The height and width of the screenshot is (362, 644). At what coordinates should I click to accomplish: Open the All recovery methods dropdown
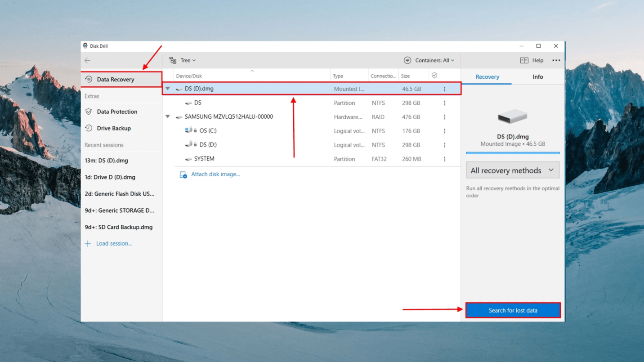tap(513, 170)
